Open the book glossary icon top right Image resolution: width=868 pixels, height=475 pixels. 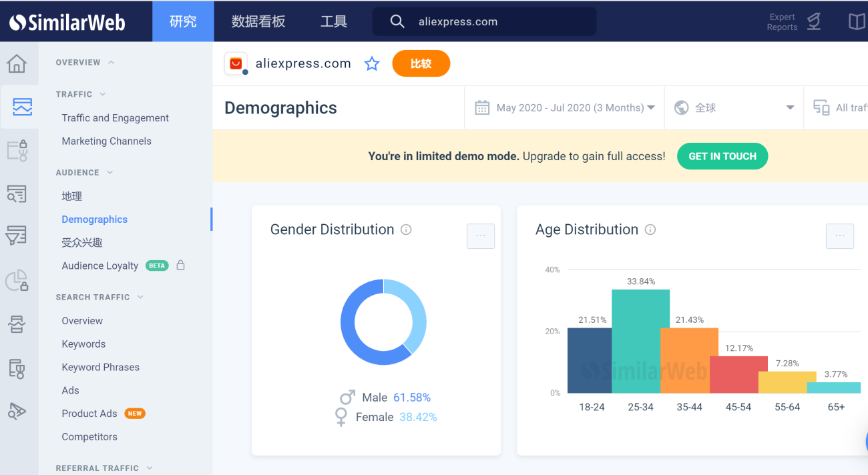(x=857, y=21)
